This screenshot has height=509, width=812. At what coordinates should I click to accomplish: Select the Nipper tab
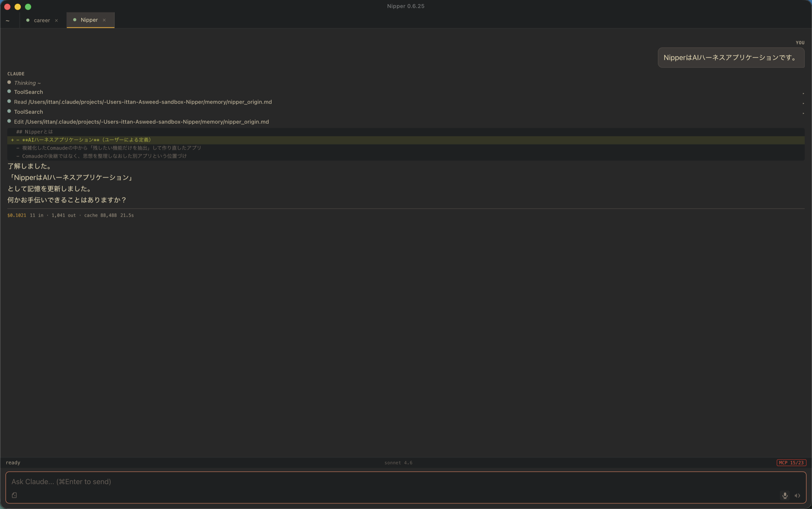(89, 20)
